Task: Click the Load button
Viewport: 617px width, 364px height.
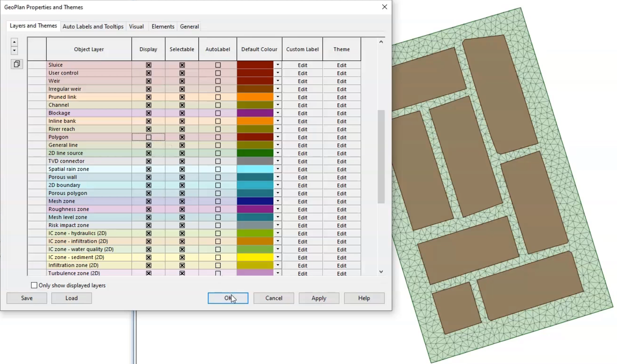Action: [72, 298]
